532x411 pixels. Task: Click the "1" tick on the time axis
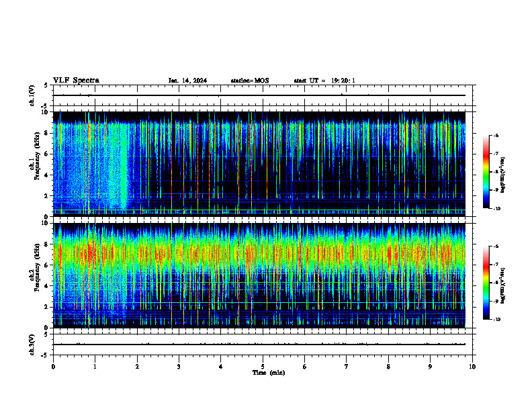tap(95, 367)
